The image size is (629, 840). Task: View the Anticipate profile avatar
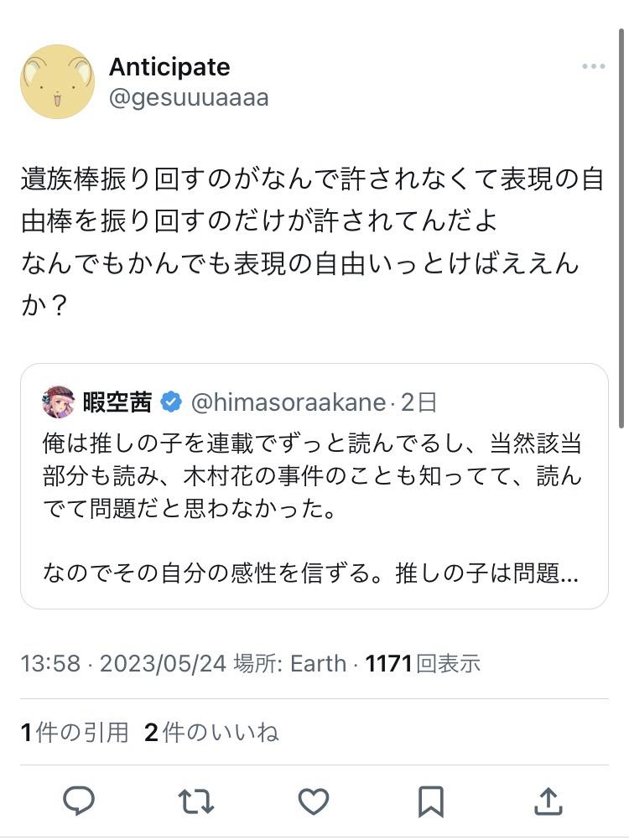pyautogui.click(x=57, y=81)
